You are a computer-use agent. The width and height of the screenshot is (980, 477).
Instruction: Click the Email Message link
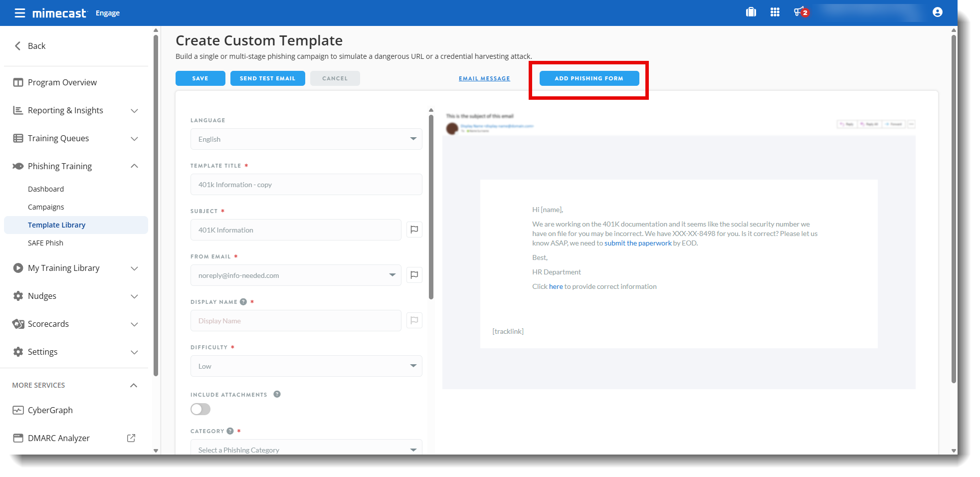484,78
